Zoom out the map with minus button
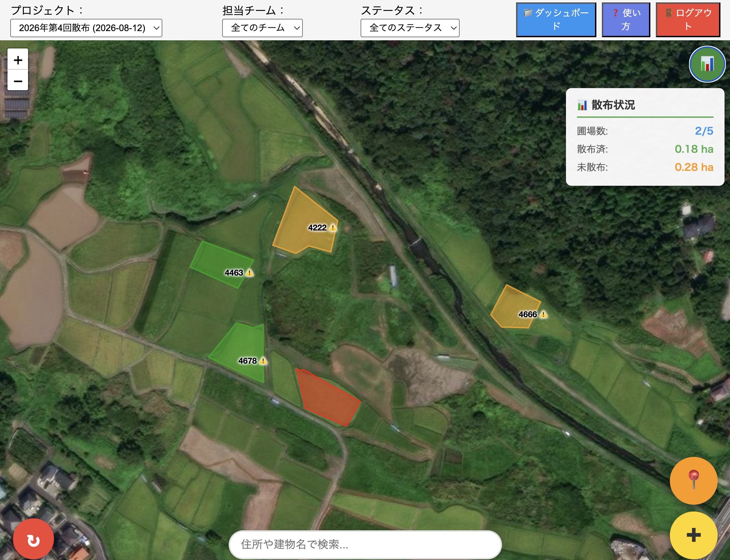730x560 pixels. pos(18,81)
